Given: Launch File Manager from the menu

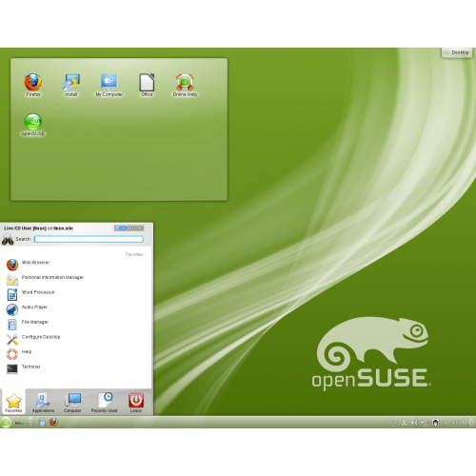Looking at the screenshot, I should point(74,324).
